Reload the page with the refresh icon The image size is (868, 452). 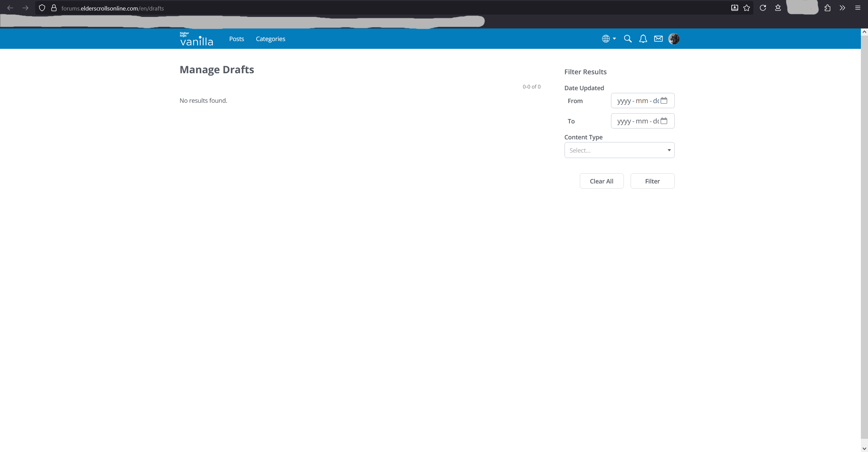tap(763, 8)
